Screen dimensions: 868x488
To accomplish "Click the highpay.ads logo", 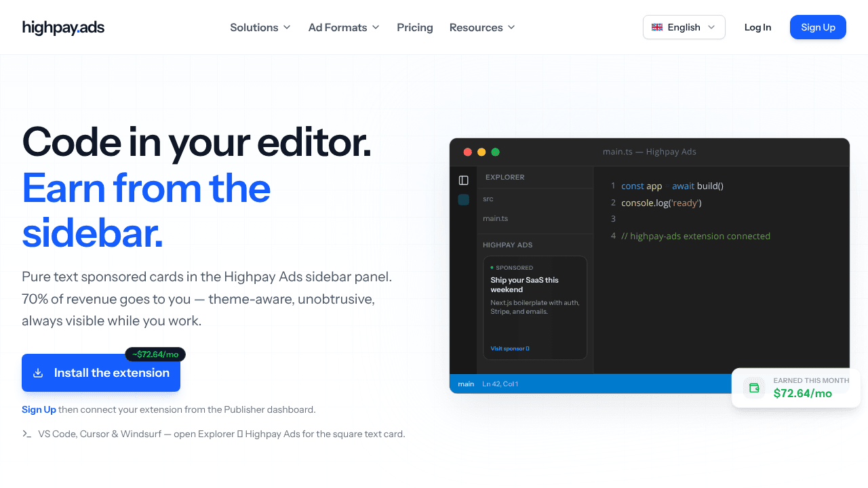I will [63, 27].
